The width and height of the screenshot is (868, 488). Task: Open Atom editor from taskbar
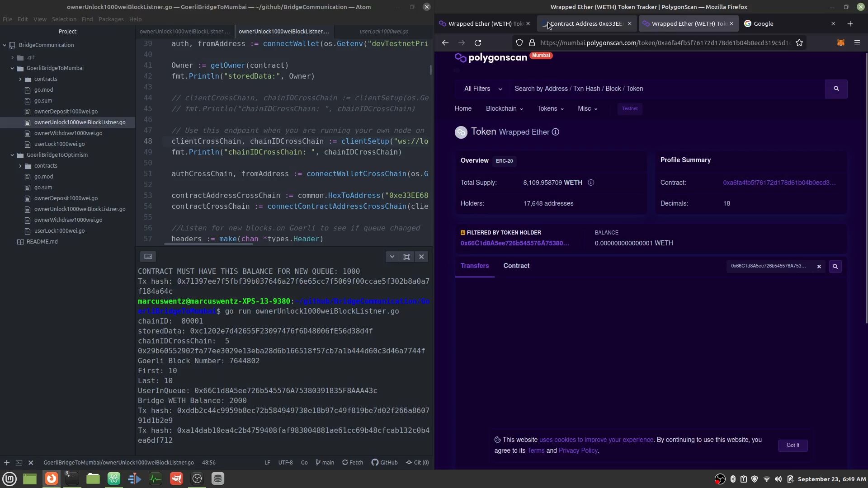tap(113, 479)
